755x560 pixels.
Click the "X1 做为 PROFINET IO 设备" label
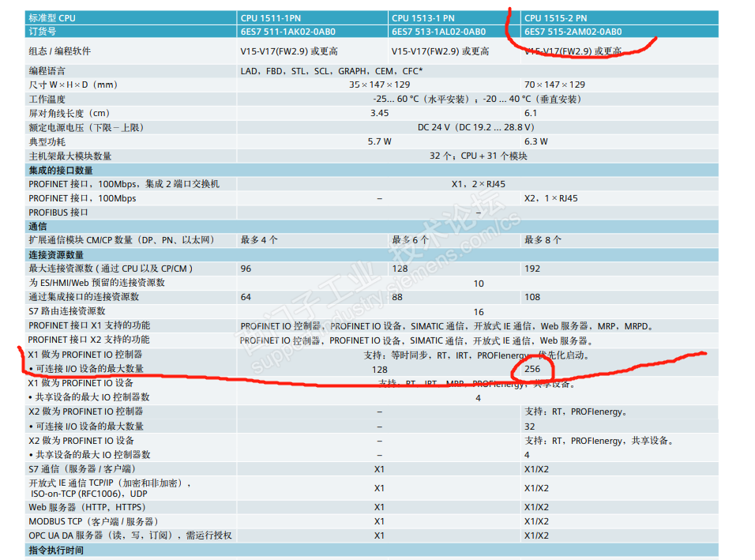point(81,383)
